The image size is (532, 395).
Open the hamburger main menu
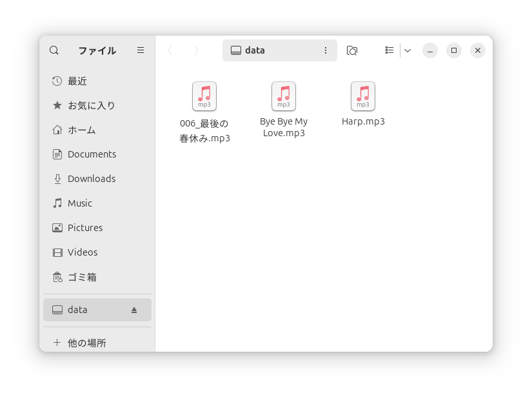click(x=141, y=50)
